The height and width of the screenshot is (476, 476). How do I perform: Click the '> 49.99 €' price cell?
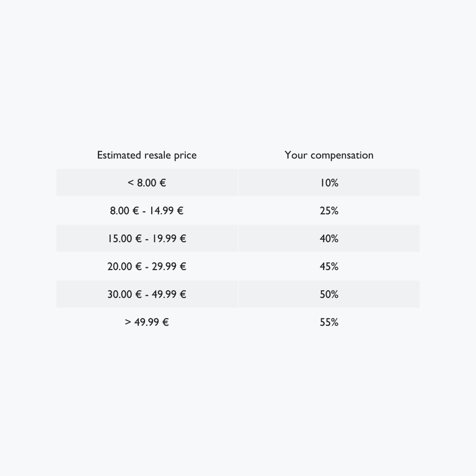147,322
